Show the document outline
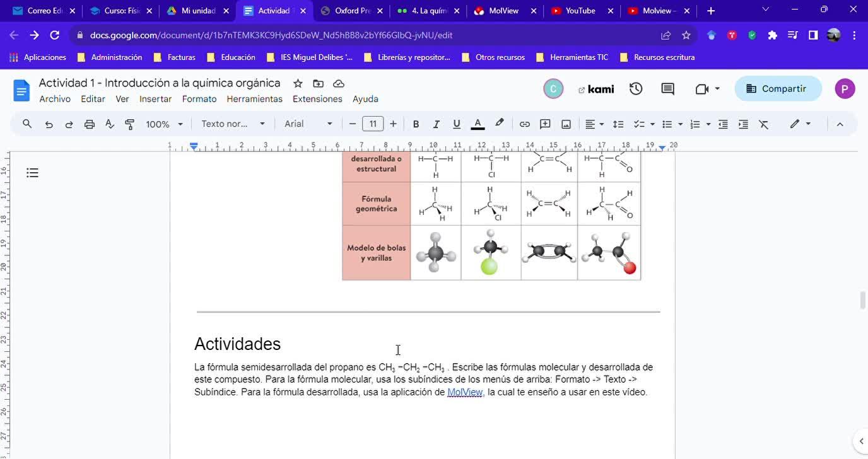The height and width of the screenshot is (459, 868). click(33, 173)
